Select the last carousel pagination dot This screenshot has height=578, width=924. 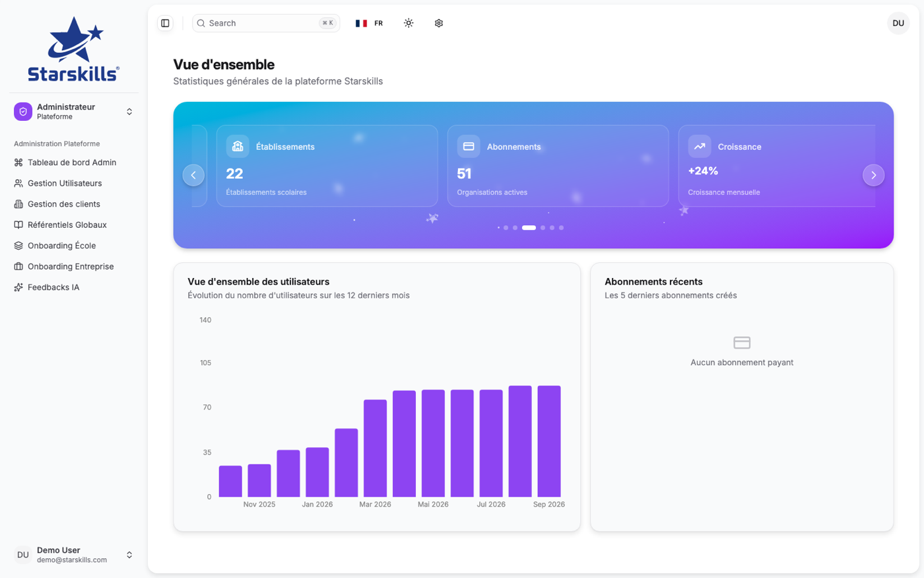coord(562,228)
